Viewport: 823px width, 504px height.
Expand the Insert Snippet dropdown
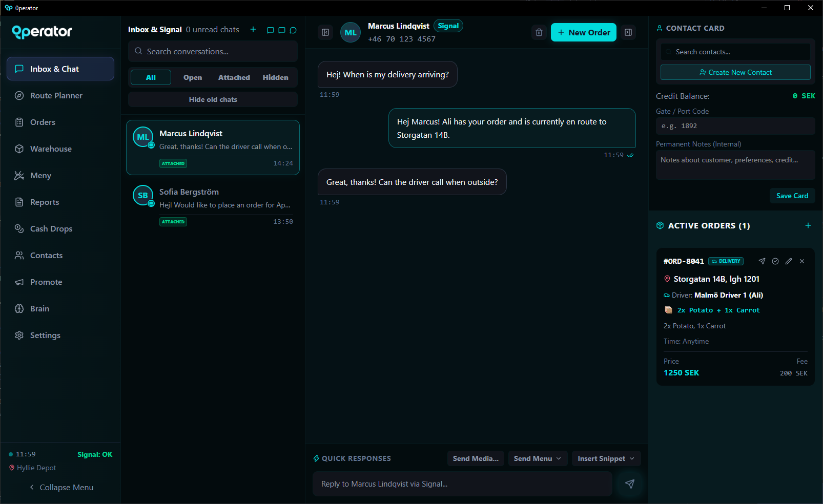pos(606,458)
